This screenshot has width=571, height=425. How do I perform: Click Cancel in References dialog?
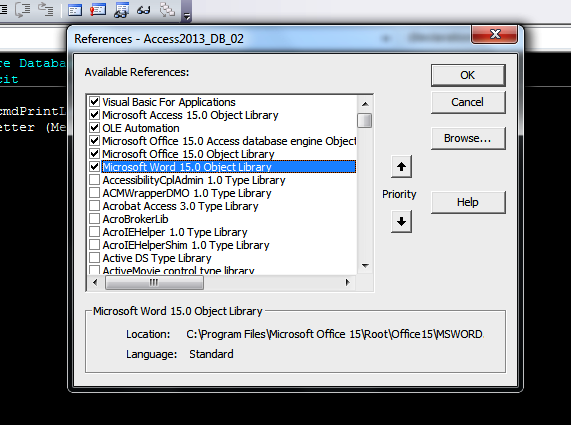468,102
